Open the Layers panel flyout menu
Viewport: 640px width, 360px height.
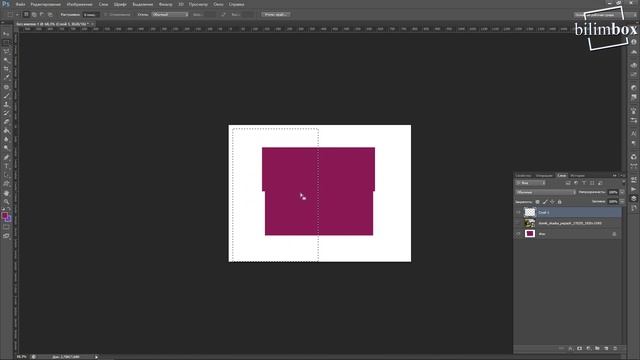[x=623, y=176]
